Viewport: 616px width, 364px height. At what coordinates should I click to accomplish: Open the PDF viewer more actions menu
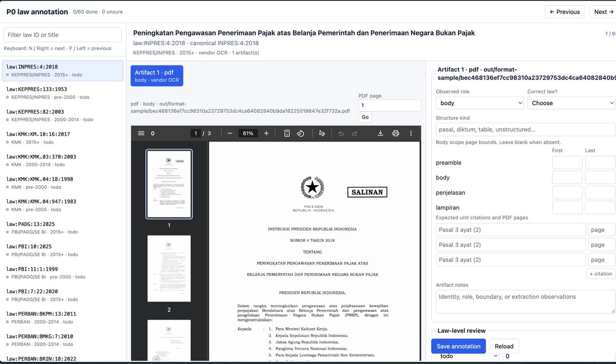[411, 133]
